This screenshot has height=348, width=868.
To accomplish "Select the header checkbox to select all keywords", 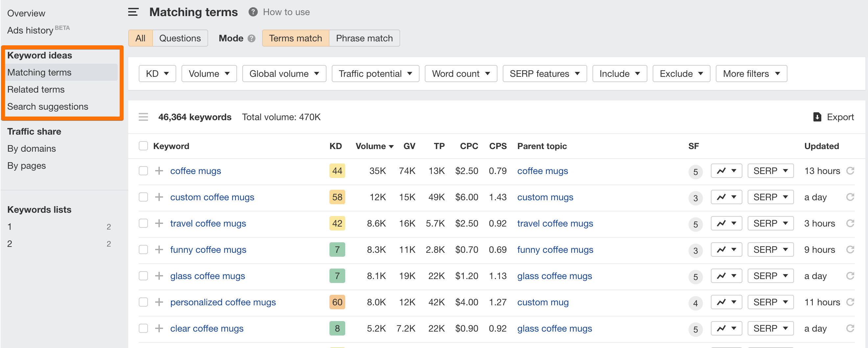I will click(x=143, y=146).
